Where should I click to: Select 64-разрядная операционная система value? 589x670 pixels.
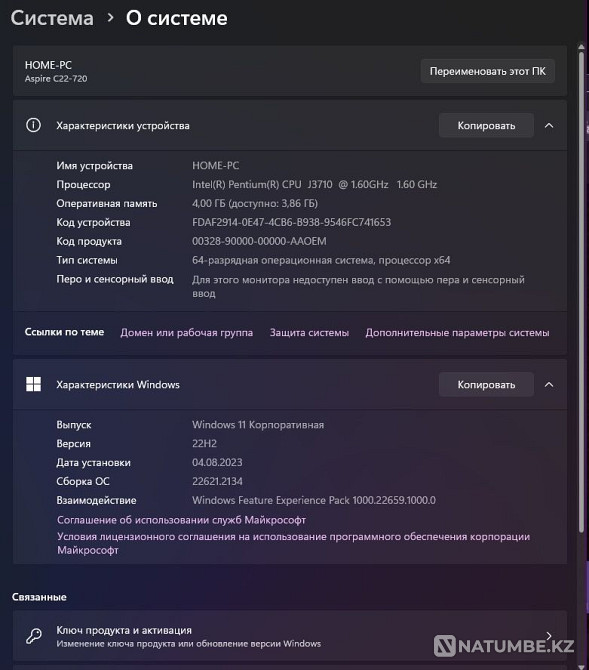point(321,260)
